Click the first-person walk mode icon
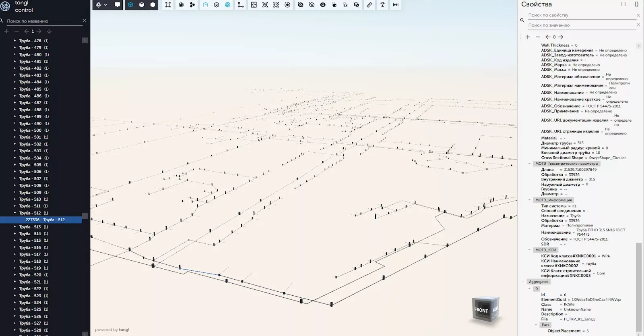644x336 pixels. click(382, 5)
